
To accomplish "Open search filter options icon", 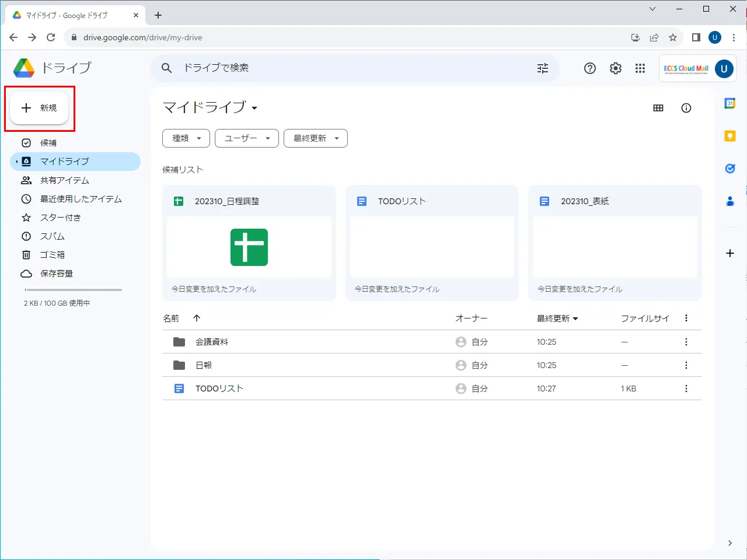I will point(543,68).
